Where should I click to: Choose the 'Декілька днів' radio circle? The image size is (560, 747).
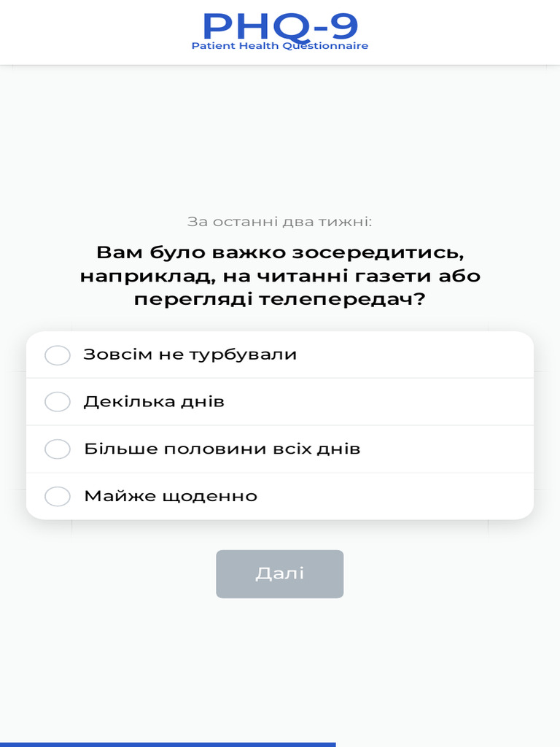[58, 402]
